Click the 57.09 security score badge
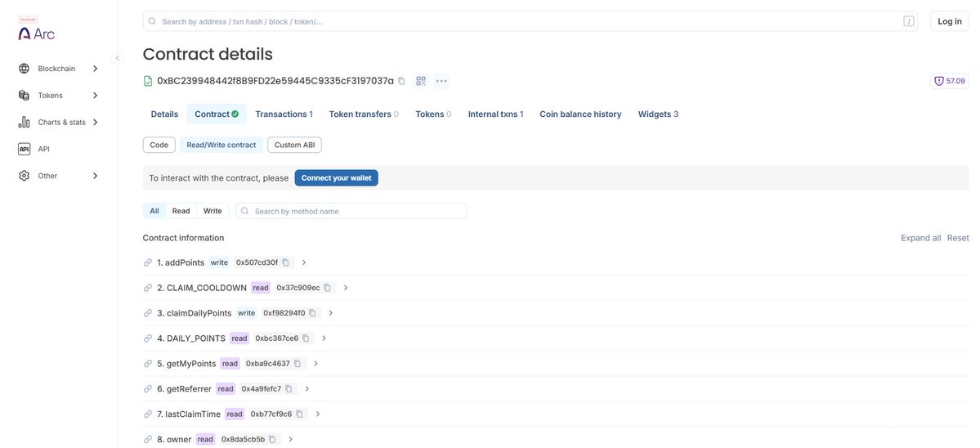This screenshot has width=980, height=448. click(950, 81)
